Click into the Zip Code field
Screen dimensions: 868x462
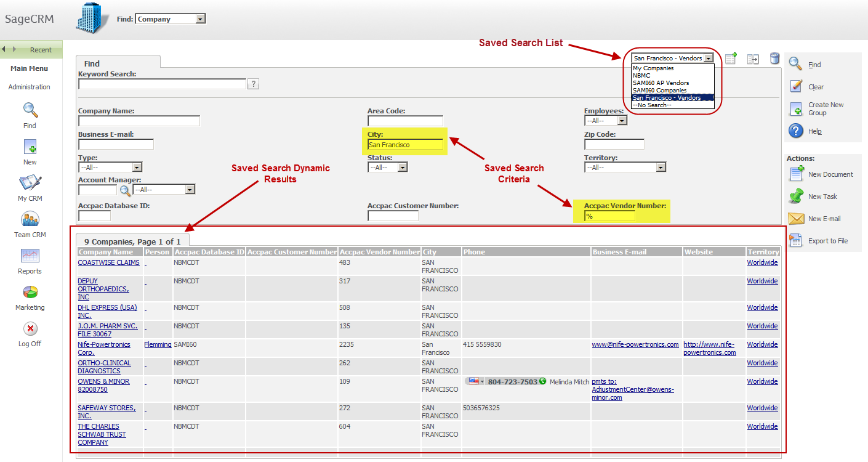(614, 144)
